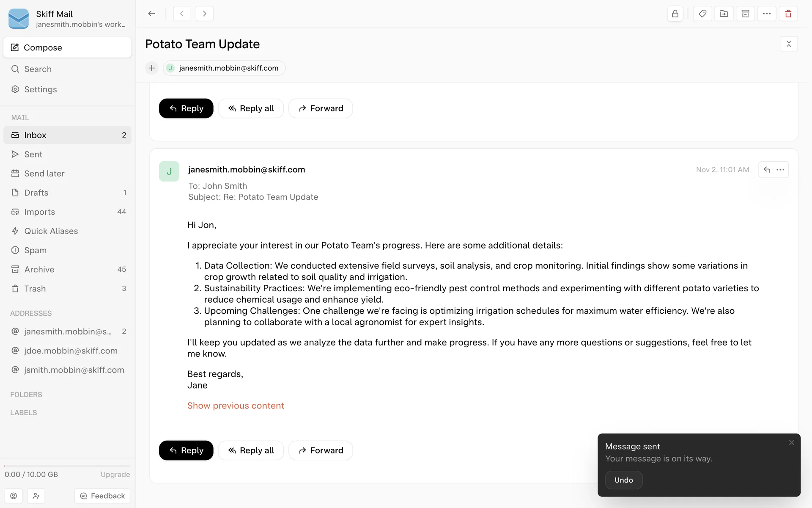Image resolution: width=812 pixels, height=508 pixels.
Task: Click the quick reply arrow icon by the timestamp
Action: [767, 170]
